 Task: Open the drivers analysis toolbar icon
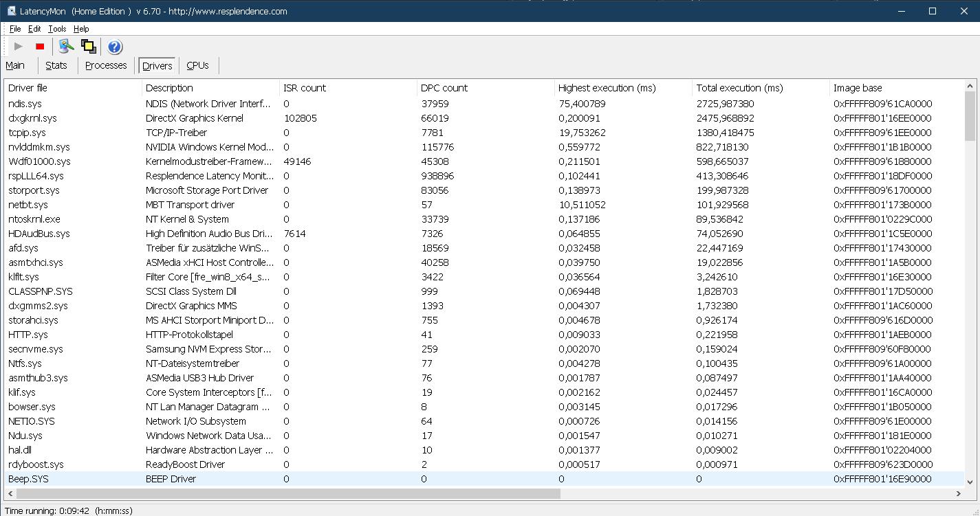[66, 46]
